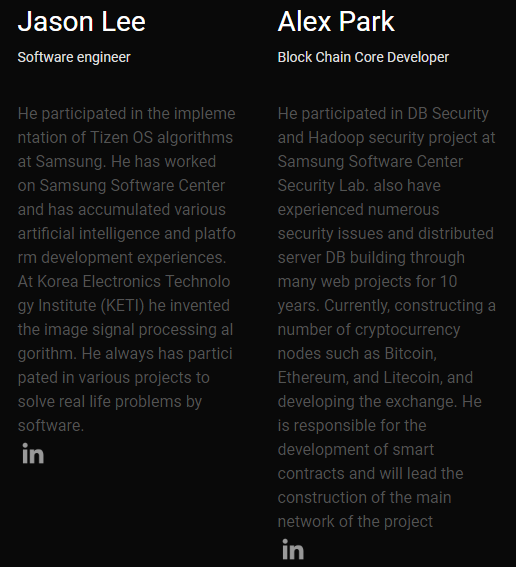This screenshot has height=567, width=516.
Task: Open Alex Park's LinkedIn icon
Action: click(x=293, y=549)
